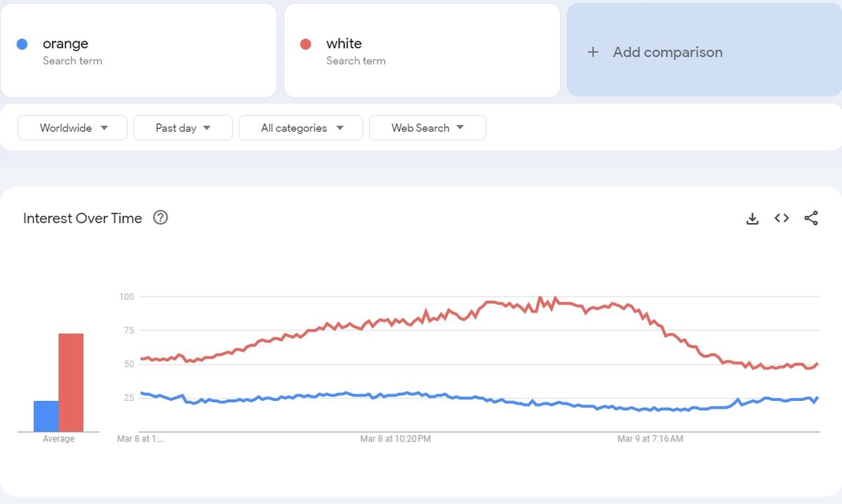Edit the white search term
The image size is (842, 504).
click(344, 43)
